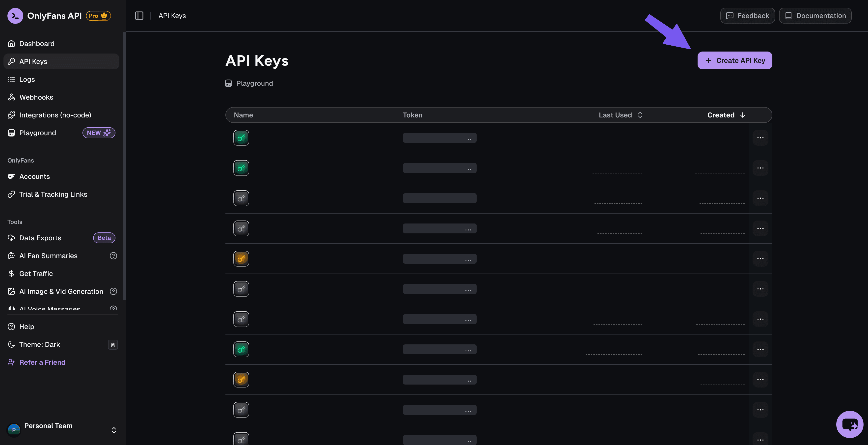Click the first green key icon
Image resolution: width=868 pixels, height=445 pixels.
[241, 138]
